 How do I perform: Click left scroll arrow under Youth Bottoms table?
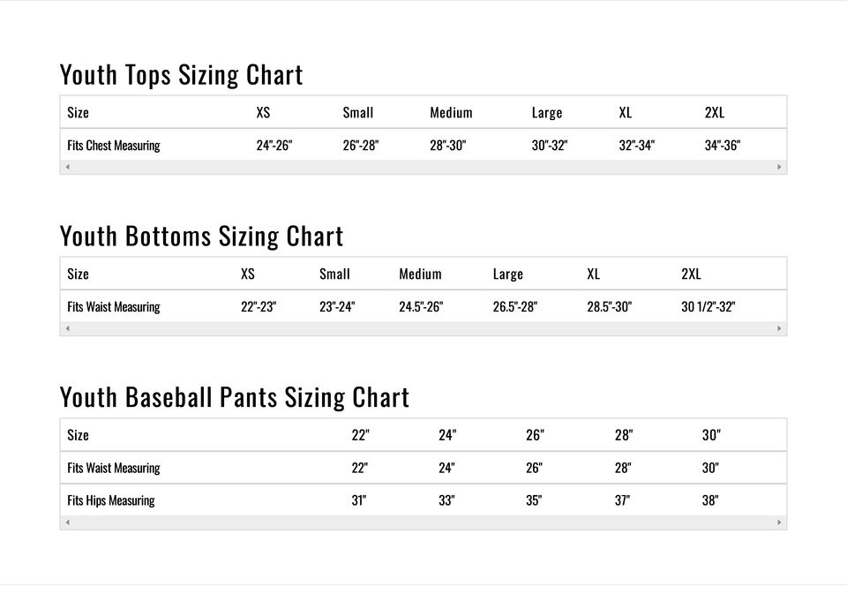coord(68,328)
